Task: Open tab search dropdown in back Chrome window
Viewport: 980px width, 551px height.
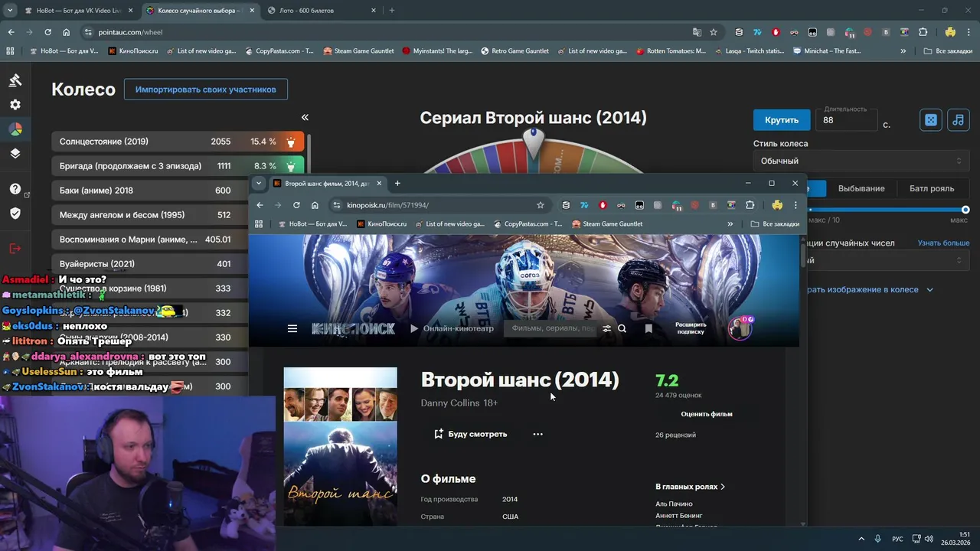Action: tap(10, 10)
